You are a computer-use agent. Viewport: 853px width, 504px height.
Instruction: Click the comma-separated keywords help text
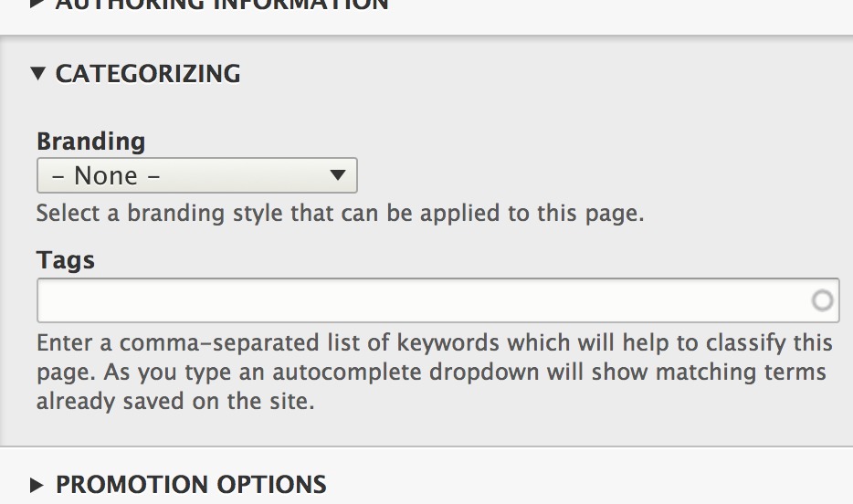[434, 372]
